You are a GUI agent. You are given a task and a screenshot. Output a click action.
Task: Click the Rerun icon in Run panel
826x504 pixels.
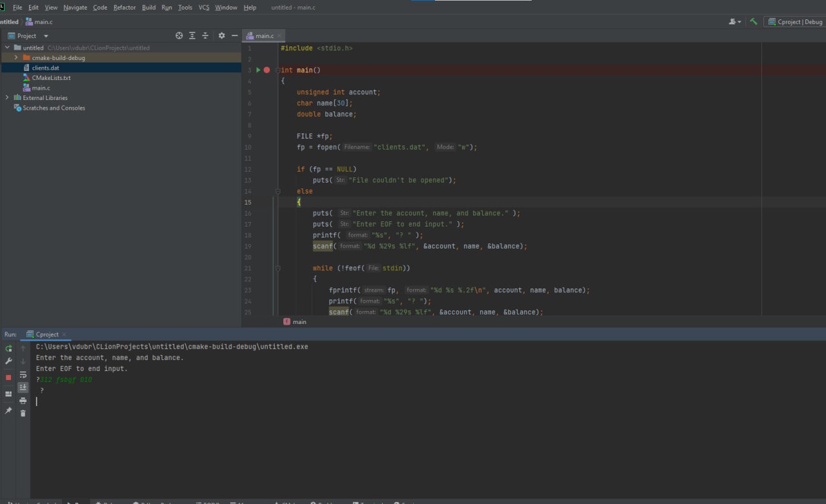[8, 348]
